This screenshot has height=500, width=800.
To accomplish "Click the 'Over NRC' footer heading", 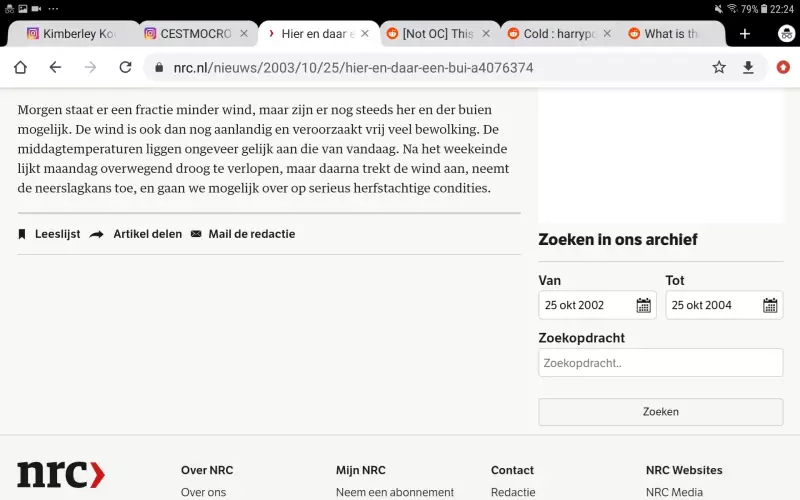I will click(x=207, y=470).
